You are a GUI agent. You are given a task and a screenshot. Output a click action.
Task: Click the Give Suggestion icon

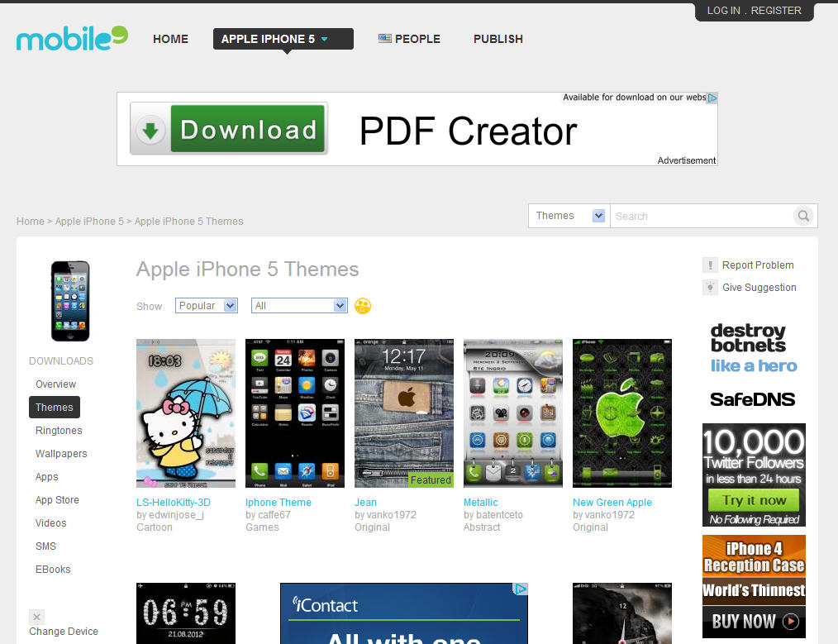(710, 287)
